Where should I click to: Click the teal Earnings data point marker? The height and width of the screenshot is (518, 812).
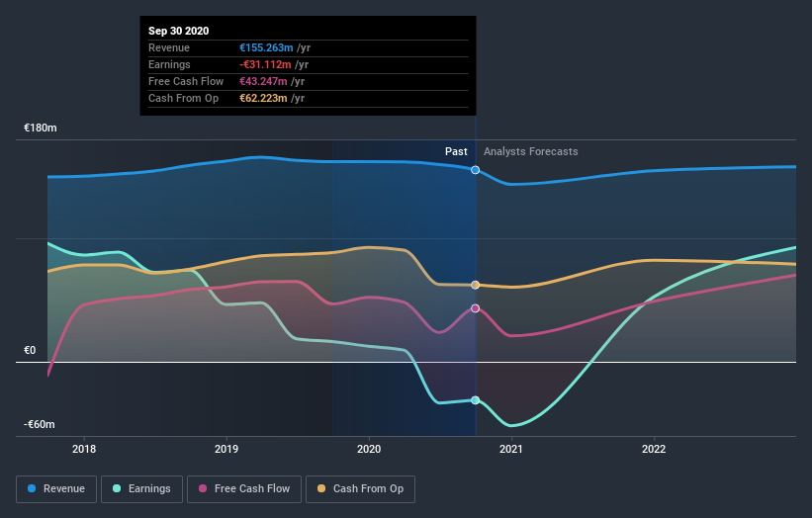click(x=475, y=400)
